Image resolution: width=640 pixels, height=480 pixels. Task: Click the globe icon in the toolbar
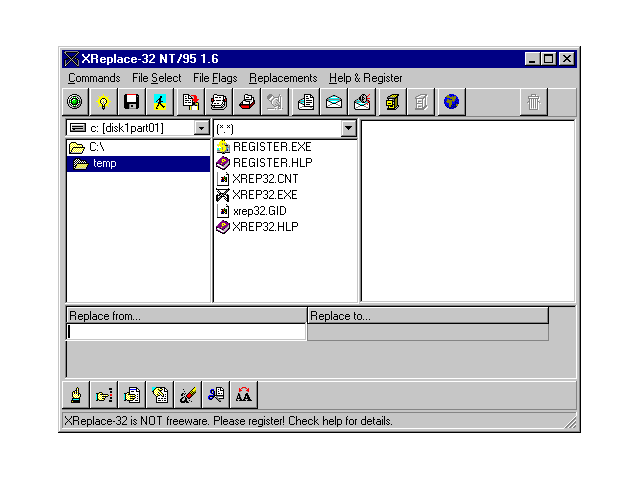click(x=450, y=101)
